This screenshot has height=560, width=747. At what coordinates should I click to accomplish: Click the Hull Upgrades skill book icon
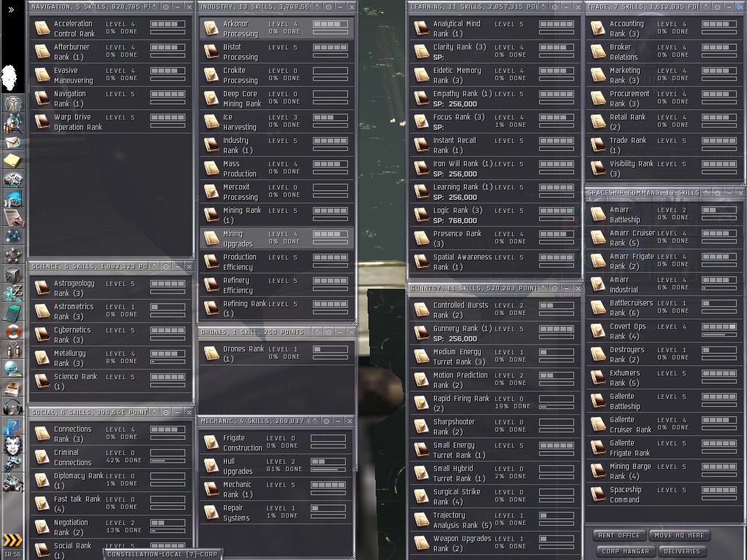[x=212, y=466]
